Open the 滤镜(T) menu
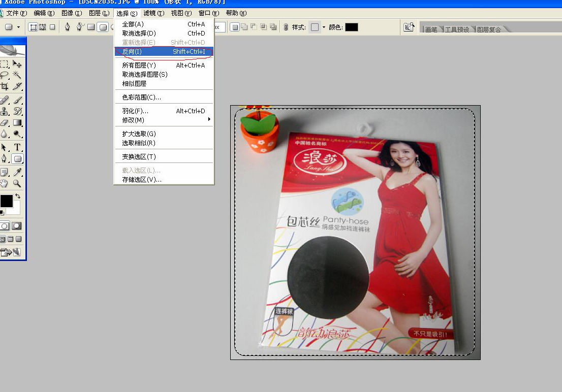Viewport: 562px width, 392px height. tap(154, 13)
